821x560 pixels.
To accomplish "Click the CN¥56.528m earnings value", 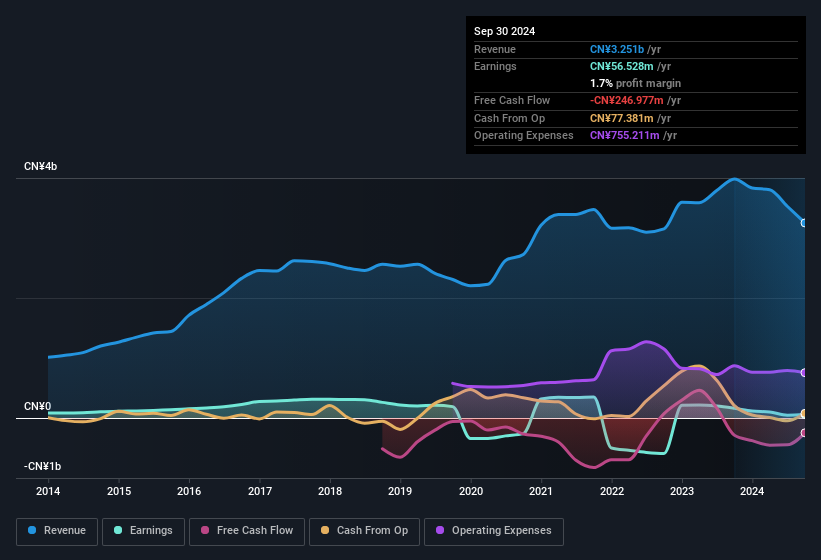I will (x=622, y=66).
